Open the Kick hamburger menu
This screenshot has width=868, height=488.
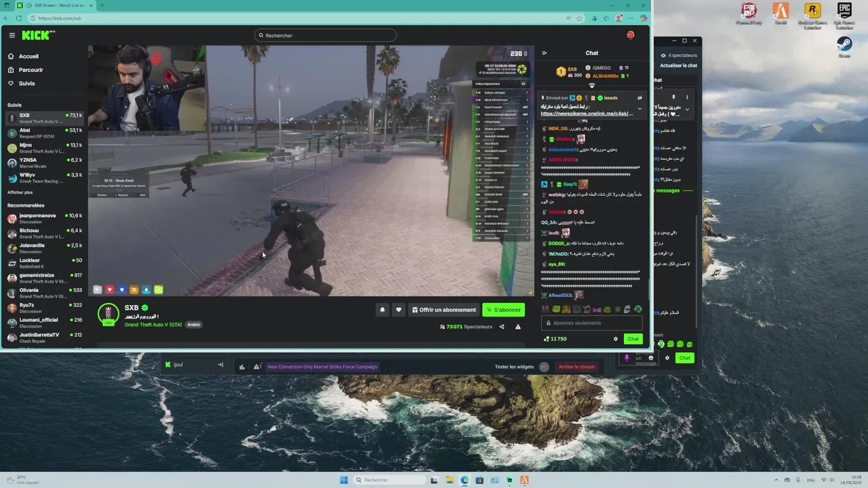tap(12, 35)
